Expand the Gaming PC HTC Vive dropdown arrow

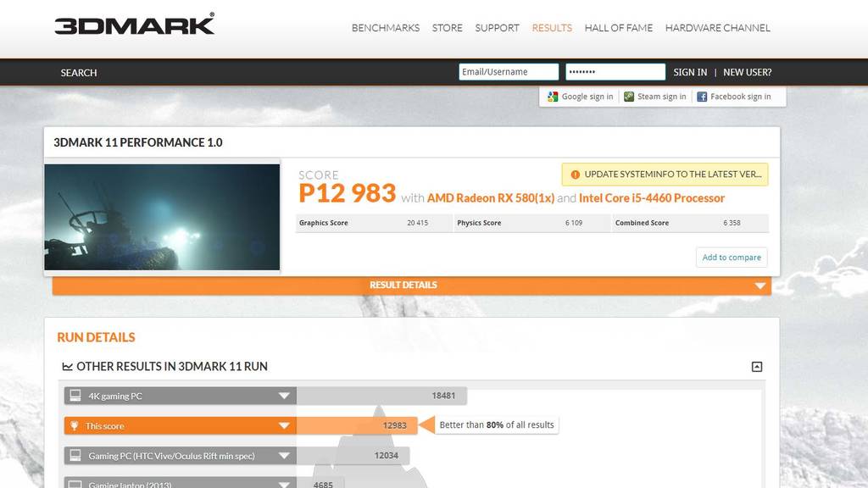[x=284, y=456]
